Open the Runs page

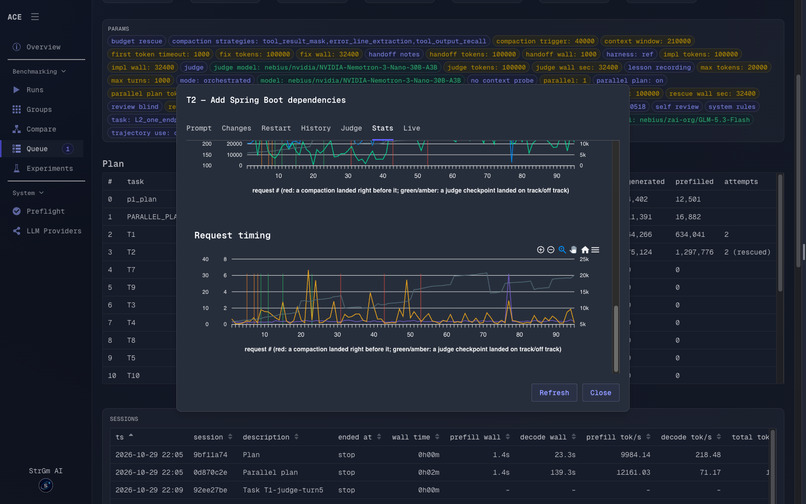coord(35,89)
